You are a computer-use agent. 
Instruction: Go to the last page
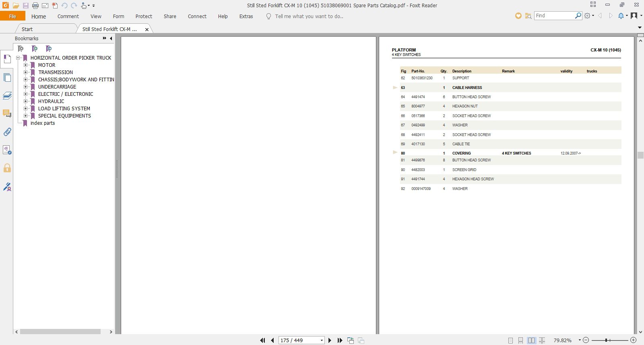340,340
